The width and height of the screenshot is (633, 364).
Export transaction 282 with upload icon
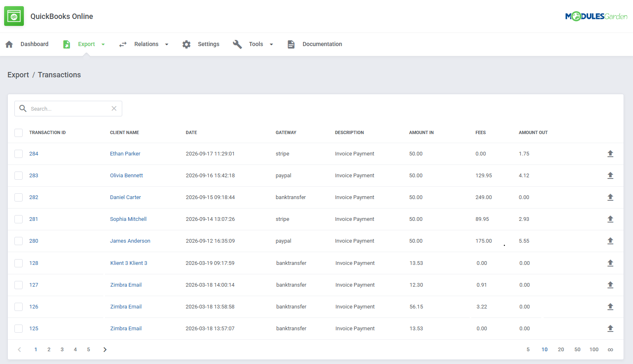click(610, 197)
